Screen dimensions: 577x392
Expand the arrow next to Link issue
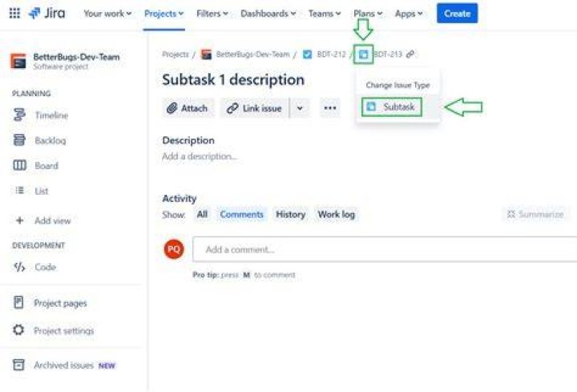click(x=300, y=108)
